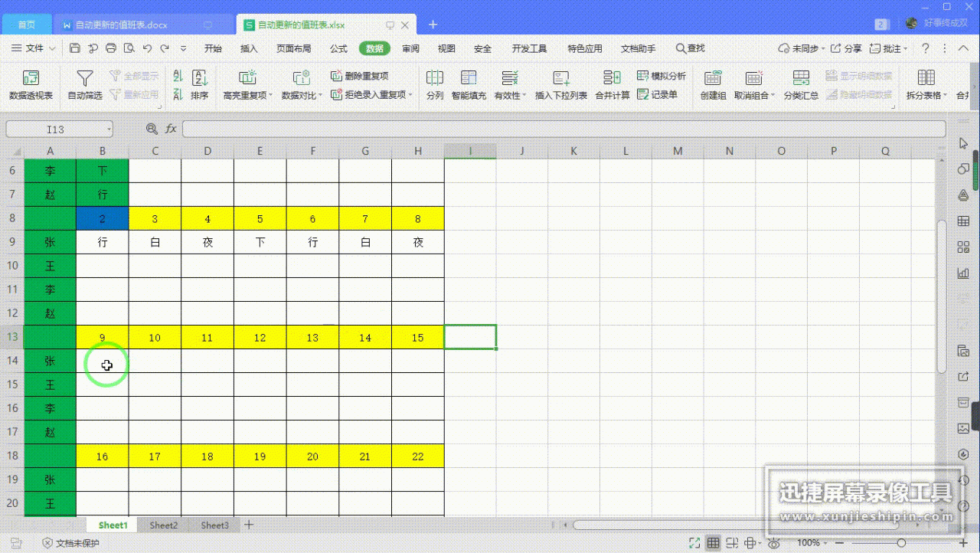This screenshot has height=553, width=980.
Task: Open 模拟分析 what-if analysis
Action: (x=661, y=76)
